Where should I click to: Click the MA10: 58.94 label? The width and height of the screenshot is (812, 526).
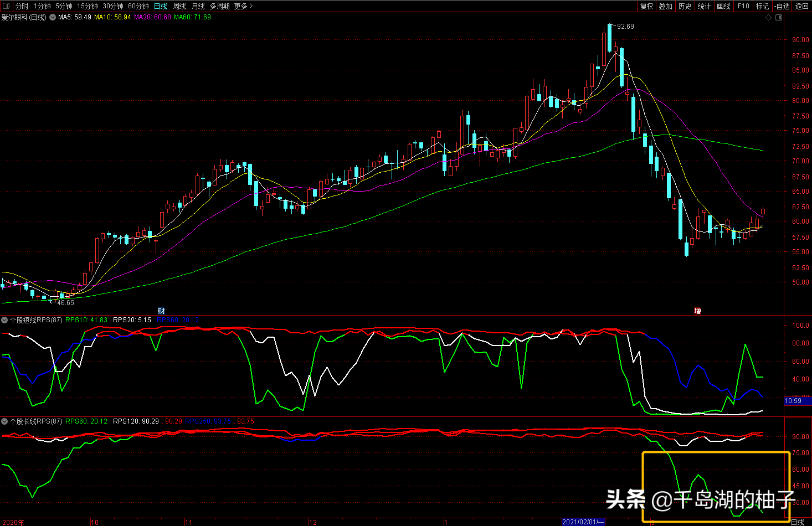coord(112,17)
